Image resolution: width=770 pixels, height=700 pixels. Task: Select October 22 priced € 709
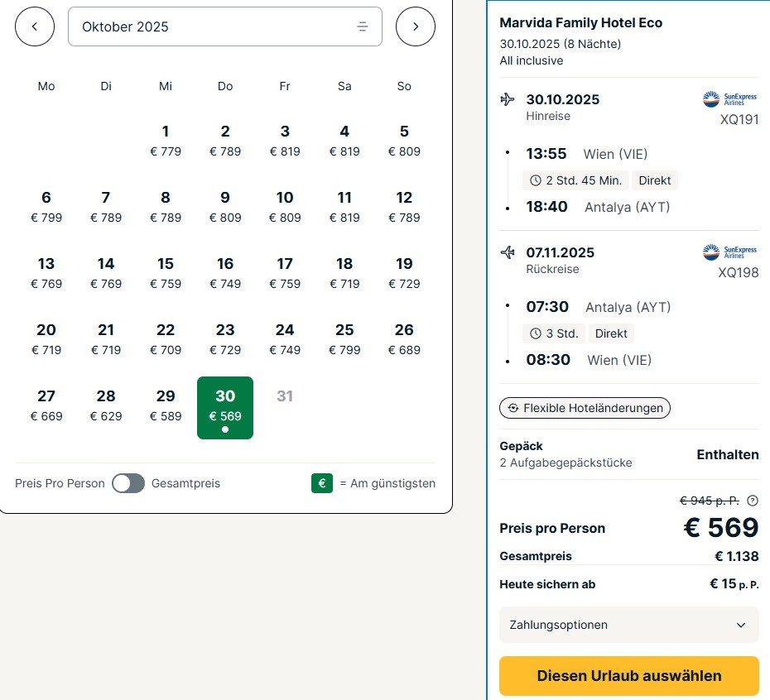[x=166, y=340]
